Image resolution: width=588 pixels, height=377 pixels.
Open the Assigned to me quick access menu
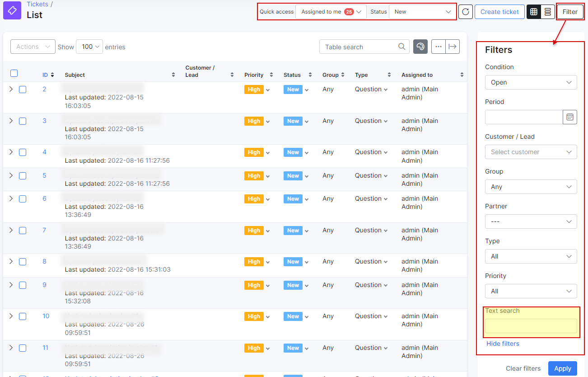click(331, 12)
